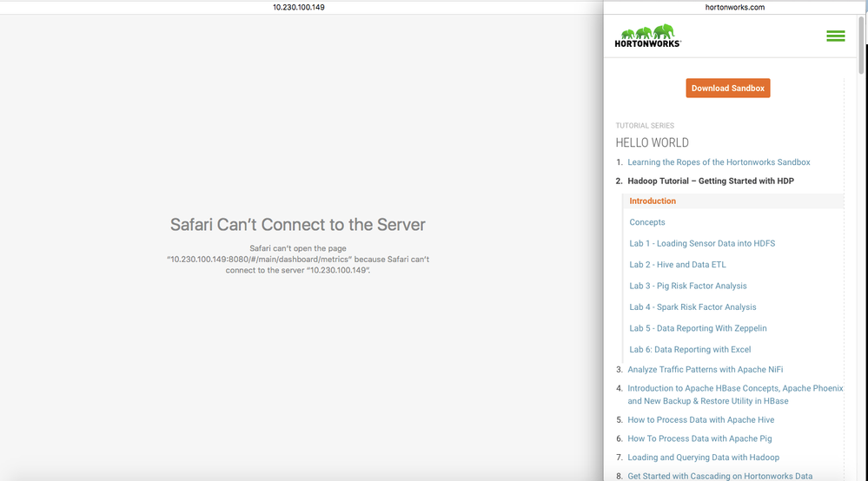Open Lab 3 - Pig Risk Factor Analysis
Image resolution: width=868 pixels, height=481 pixels.
click(x=687, y=286)
